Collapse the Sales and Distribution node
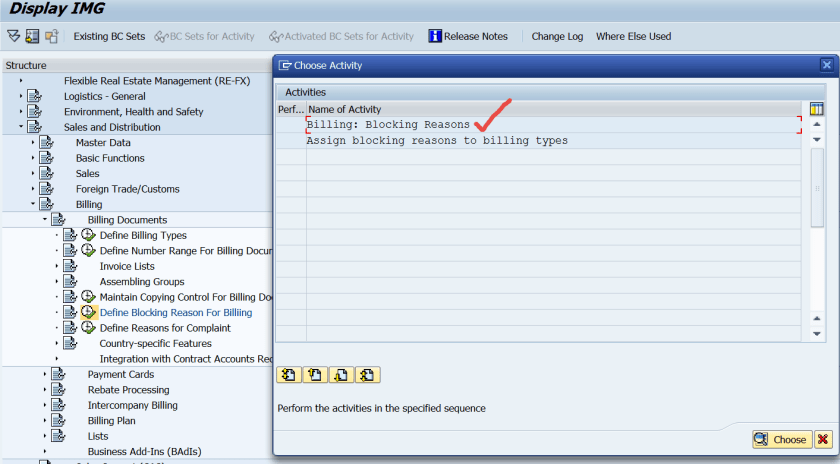The width and height of the screenshot is (840, 464). click(21, 127)
